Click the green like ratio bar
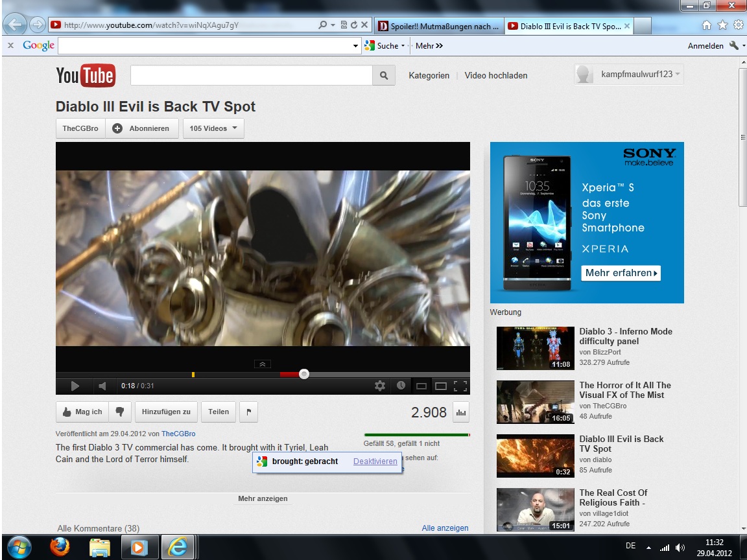Image resolution: width=747 pixels, height=560 pixels. pyautogui.click(x=416, y=435)
